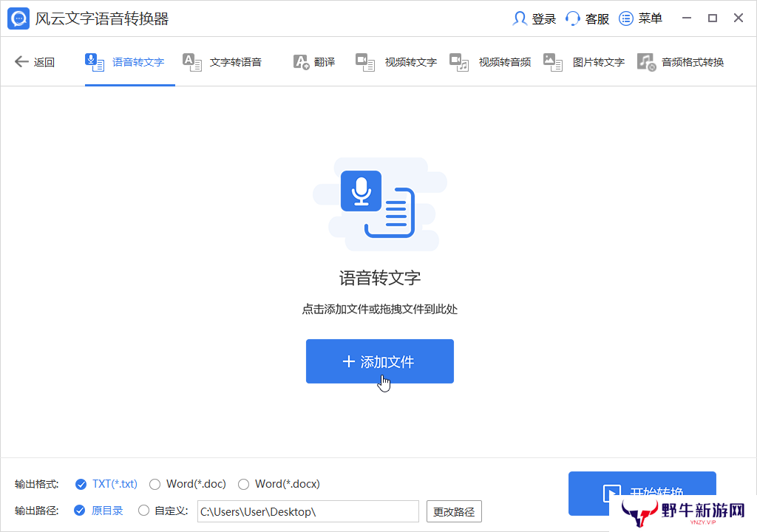Click the customer service headset icon
Image resolution: width=757 pixels, height=532 pixels.
[573, 18]
